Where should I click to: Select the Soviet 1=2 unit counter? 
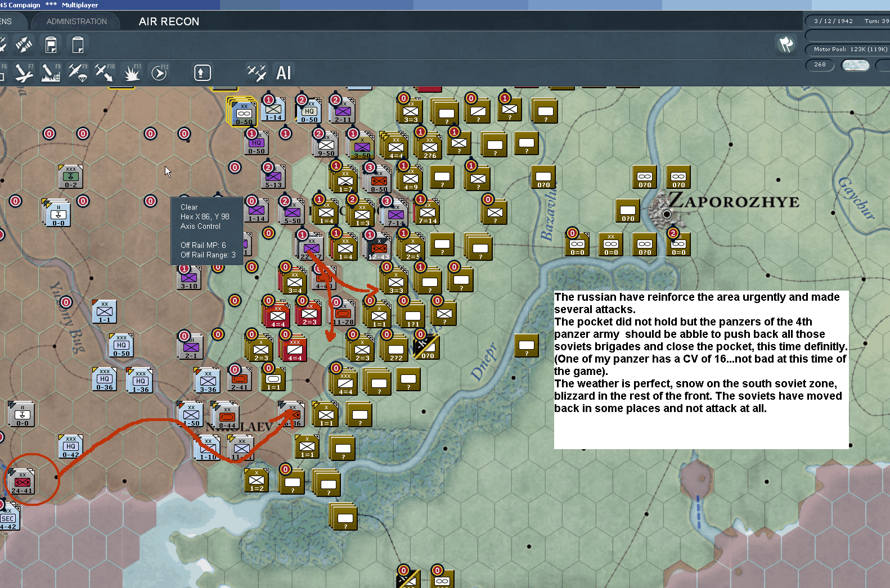coord(257,480)
